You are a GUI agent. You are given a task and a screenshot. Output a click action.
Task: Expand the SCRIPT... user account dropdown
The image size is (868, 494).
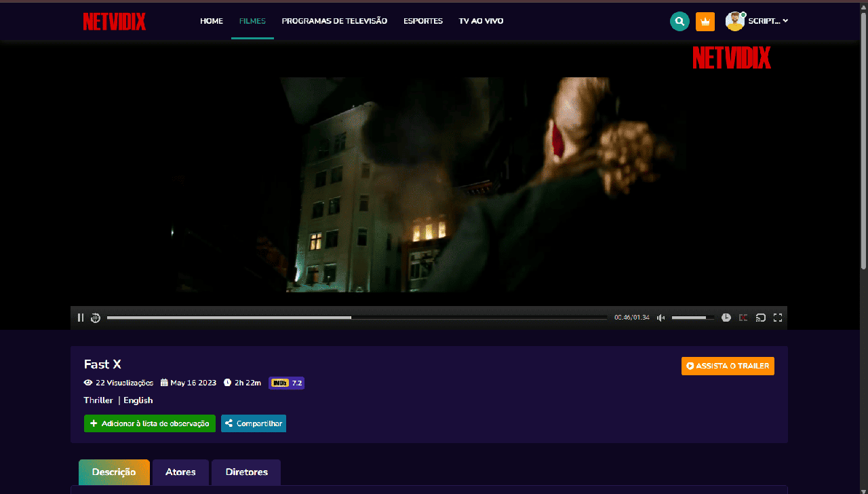click(768, 21)
